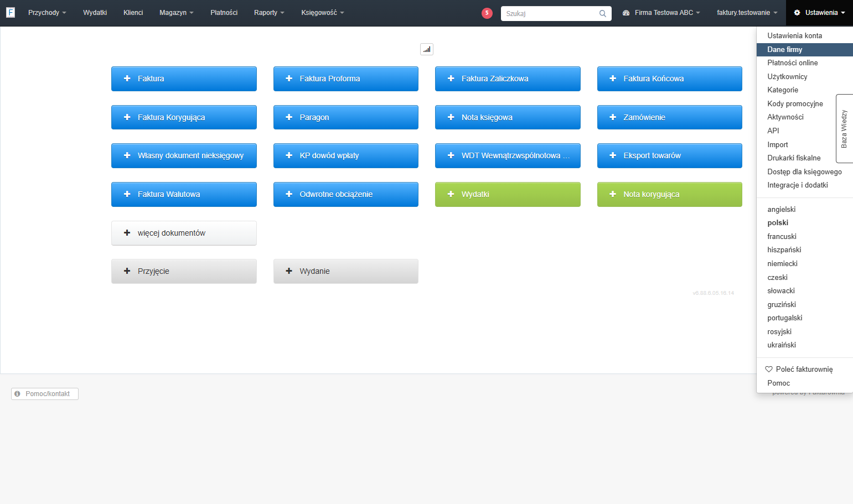The height and width of the screenshot is (504, 853).
Task: Expand the Raporty dropdown menu
Action: pos(269,13)
